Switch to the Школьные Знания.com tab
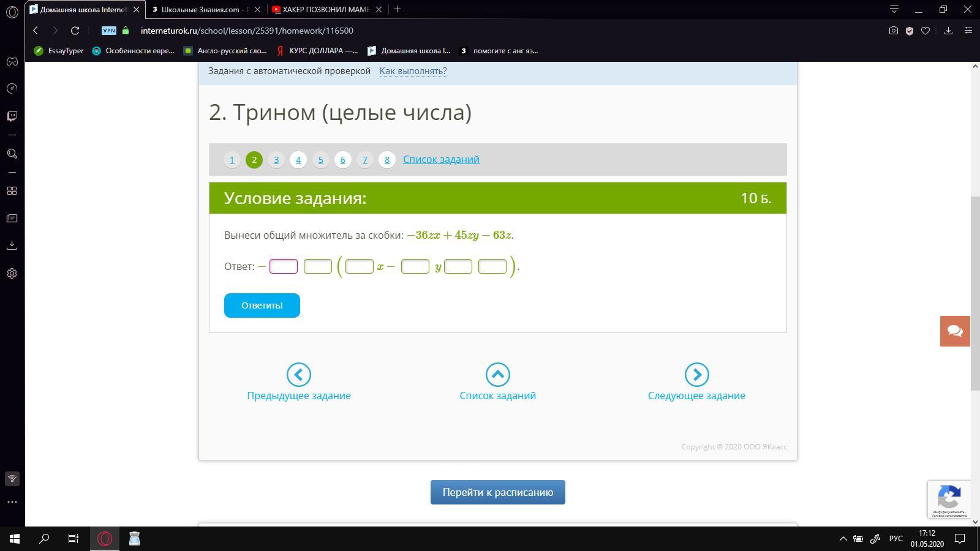This screenshot has height=551, width=980. pos(206,9)
